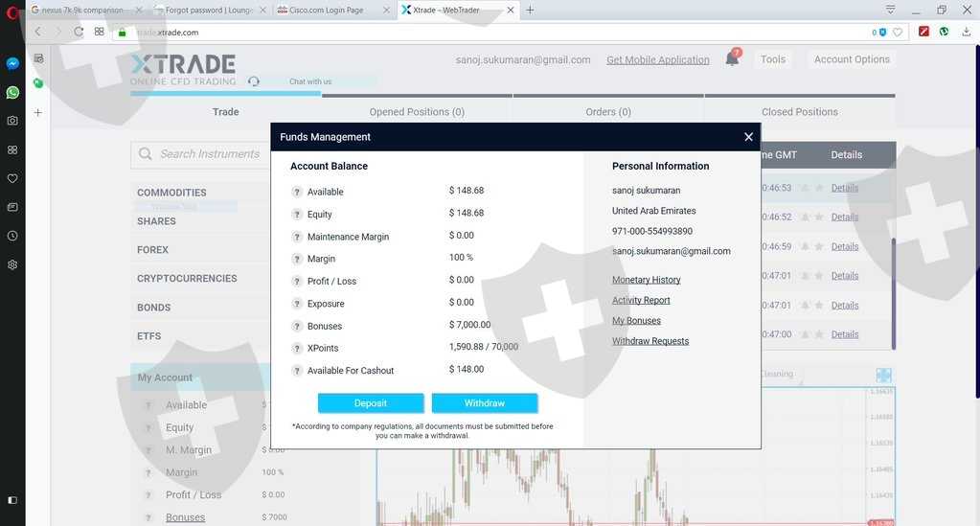The height and width of the screenshot is (526, 980).
Task: Reload the Xtrade page
Action: [79, 32]
